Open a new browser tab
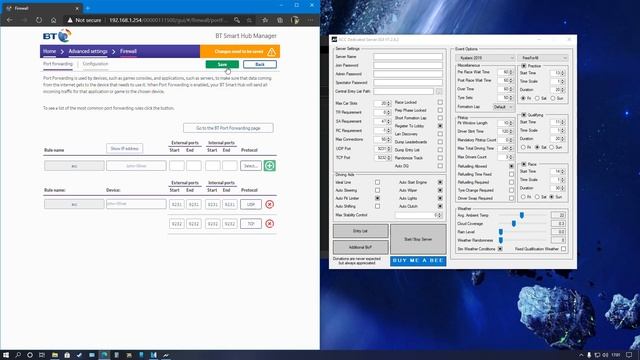640x360 pixels. [x=88, y=8]
